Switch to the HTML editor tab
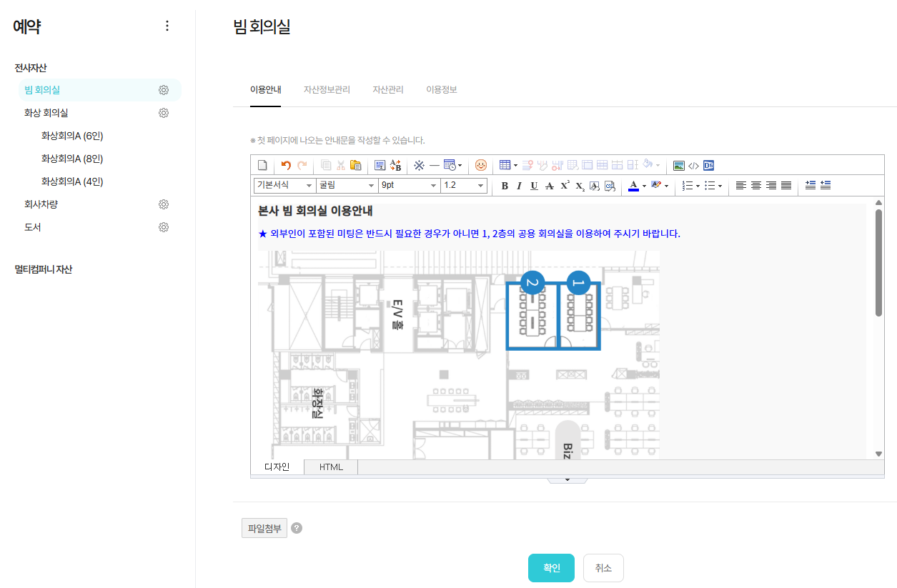 point(331,467)
